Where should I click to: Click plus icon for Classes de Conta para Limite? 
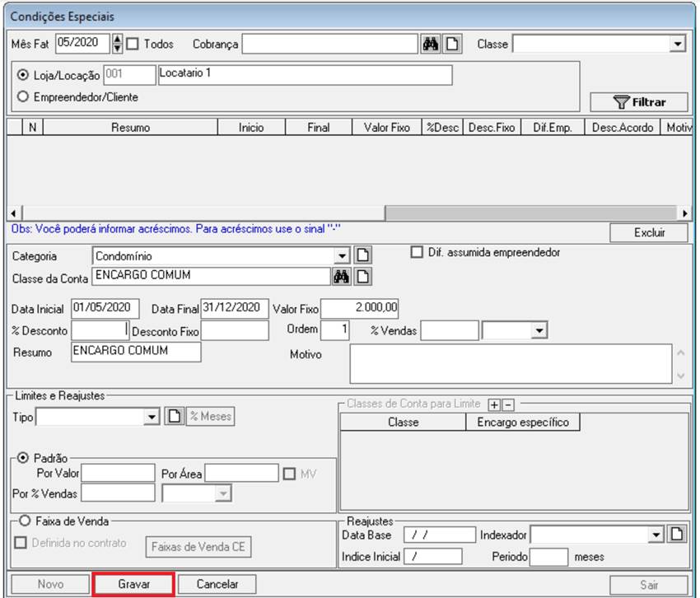click(x=494, y=405)
